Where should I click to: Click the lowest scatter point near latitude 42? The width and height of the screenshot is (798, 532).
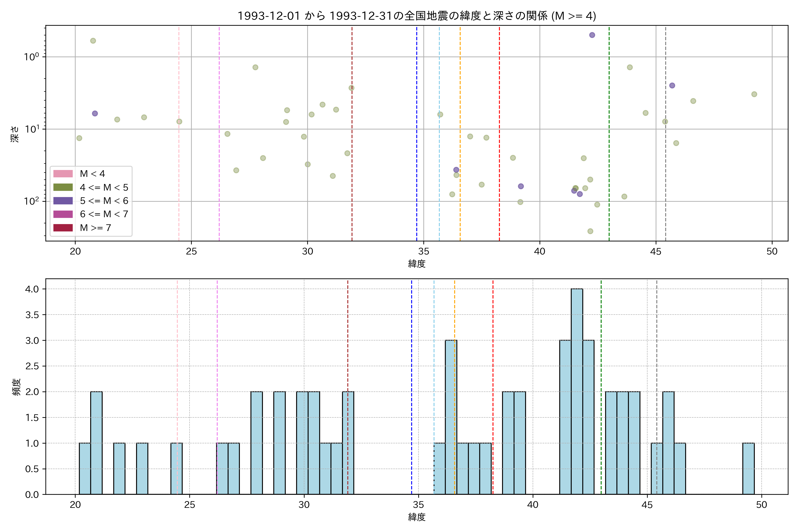[x=590, y=231]
